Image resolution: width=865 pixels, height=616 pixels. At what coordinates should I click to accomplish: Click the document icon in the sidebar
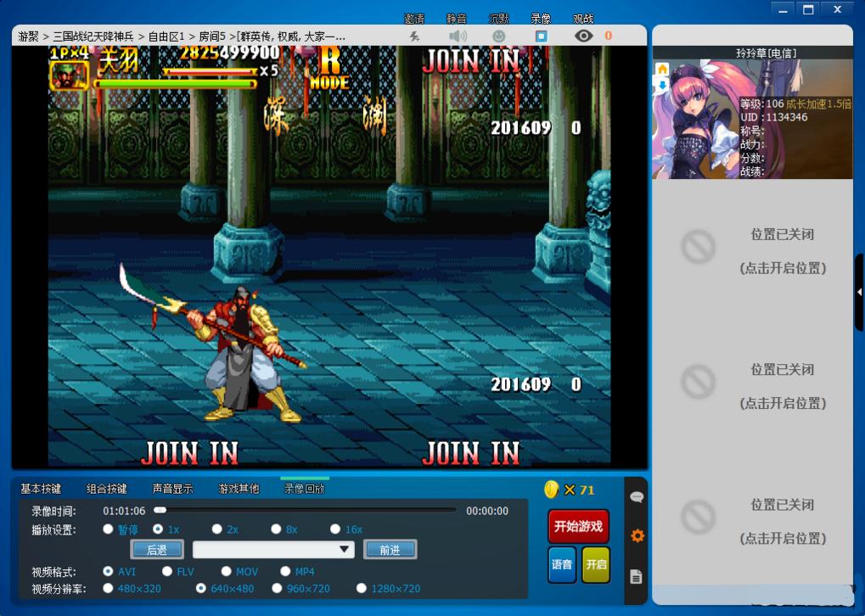(637, 577)
